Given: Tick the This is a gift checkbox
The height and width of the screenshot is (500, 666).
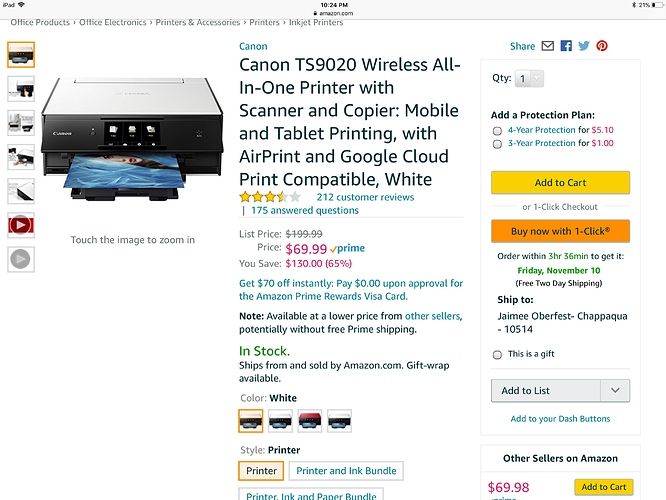Looking at the screenshot, I should click(497, 354).
